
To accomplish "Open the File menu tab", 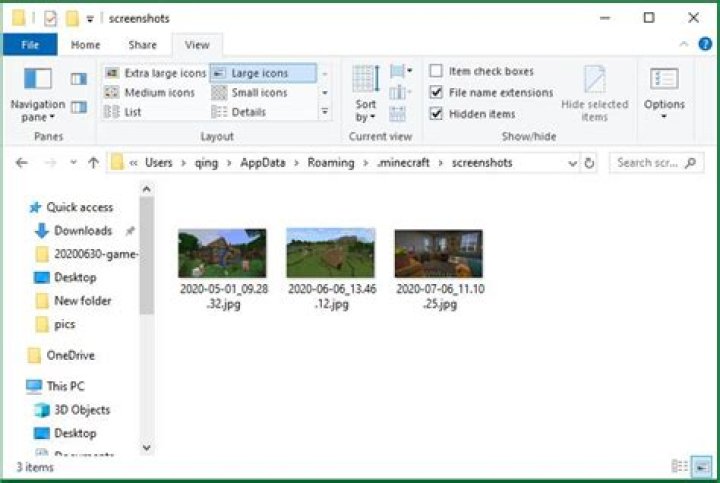I will click(x=30, y=45).
